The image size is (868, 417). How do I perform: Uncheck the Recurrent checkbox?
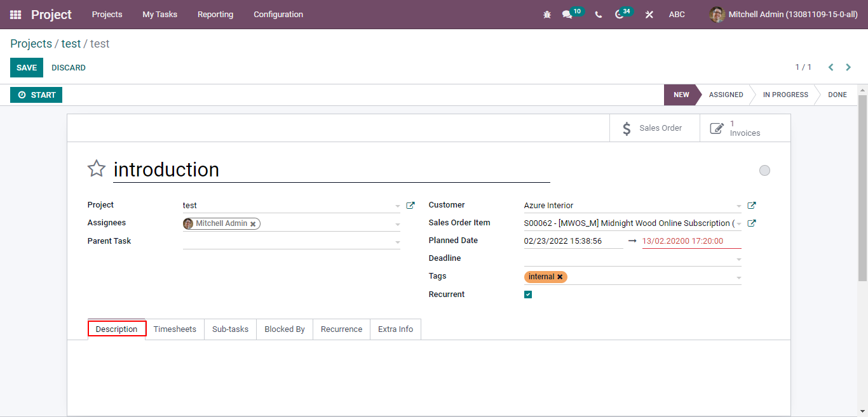coord(528,294)
